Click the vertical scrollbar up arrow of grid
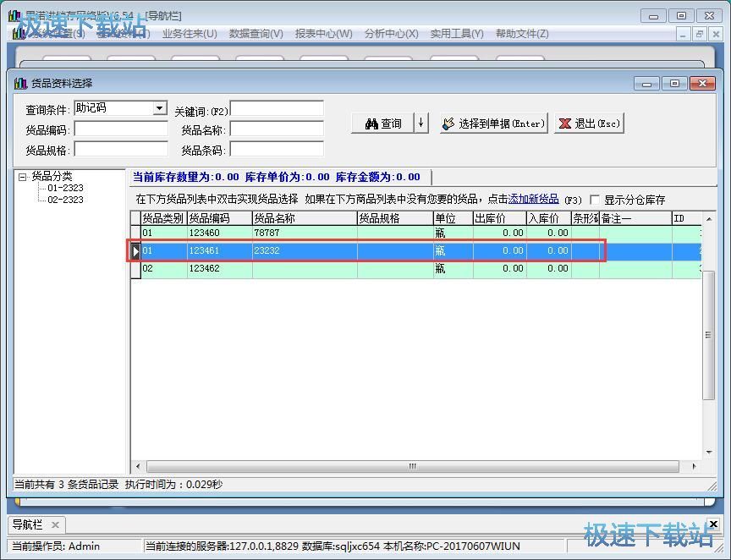Image resolution: width=731 pixels, height=560 pixels. (x=709, y=218)
